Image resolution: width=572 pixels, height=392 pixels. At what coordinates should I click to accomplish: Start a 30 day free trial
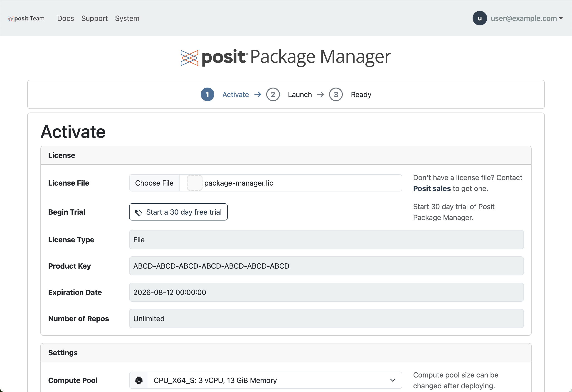(178, 212)
